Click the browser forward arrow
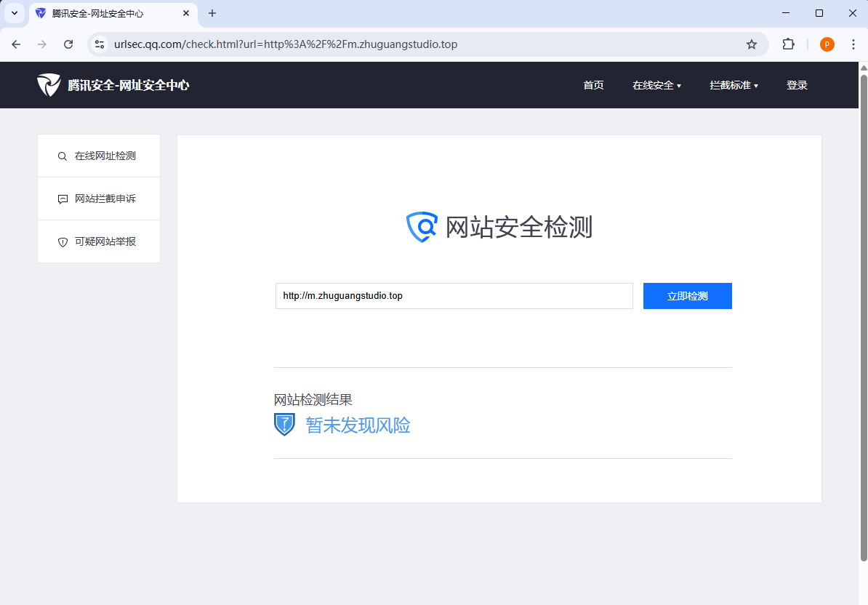The width and height of the screenshot is (868, 605). pos(42,44)
